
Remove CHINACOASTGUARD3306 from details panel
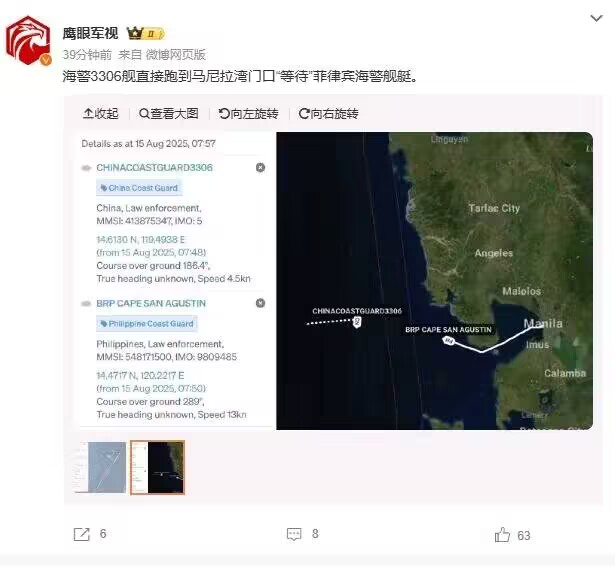click(260, 167)
